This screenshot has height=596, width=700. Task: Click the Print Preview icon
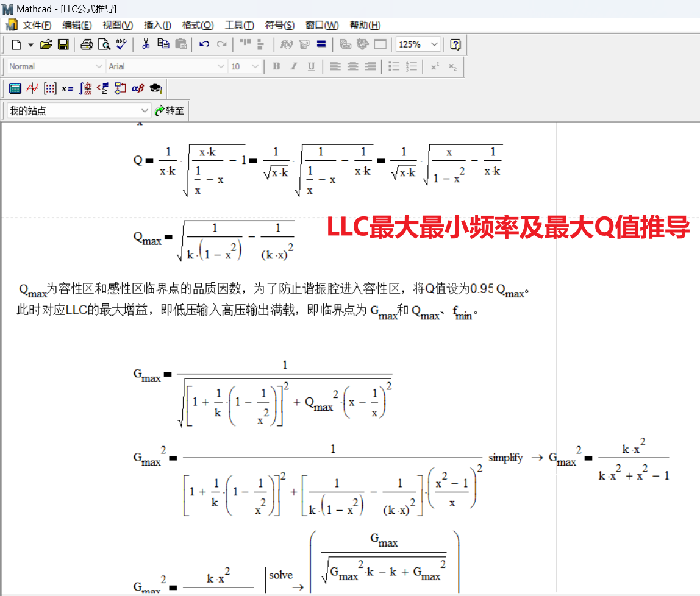pyautogui.click(x=104, y=44)
